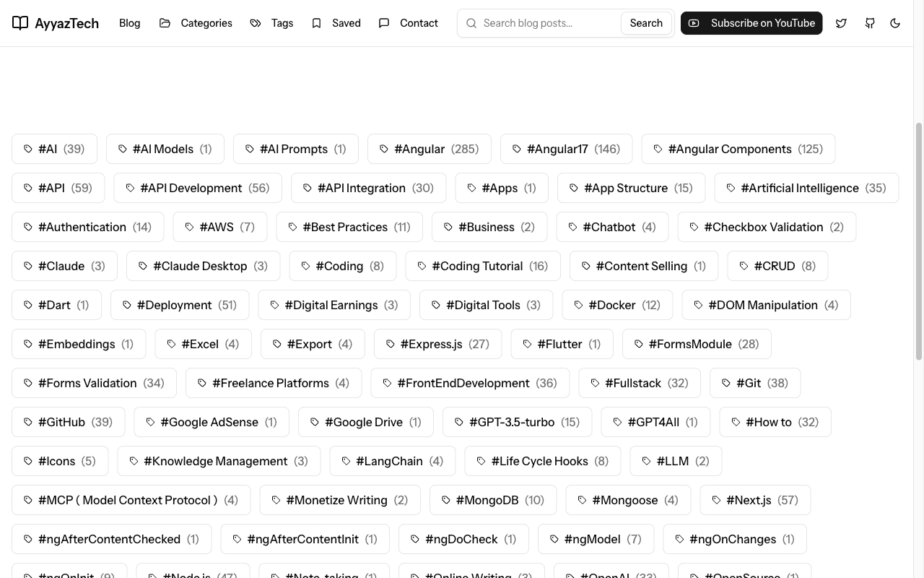
Task: Click the tags icon beside Tags
Action: [x=256, y=23]
